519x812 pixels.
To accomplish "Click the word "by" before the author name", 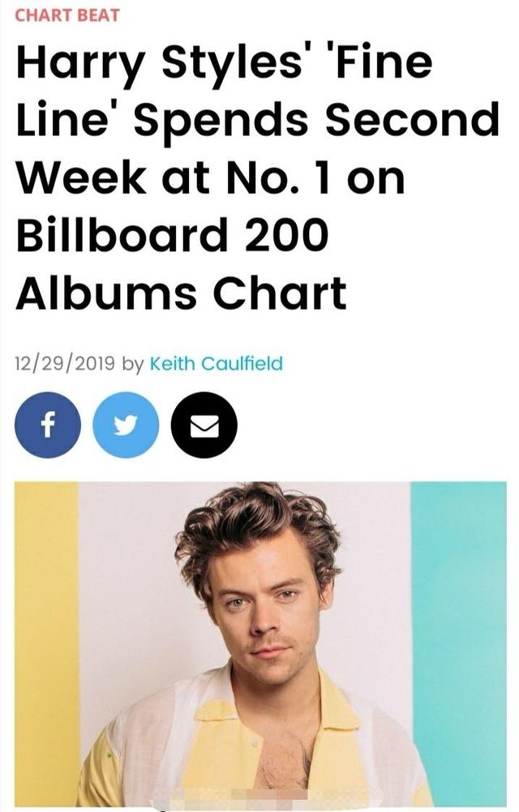I will pos(133,365).
